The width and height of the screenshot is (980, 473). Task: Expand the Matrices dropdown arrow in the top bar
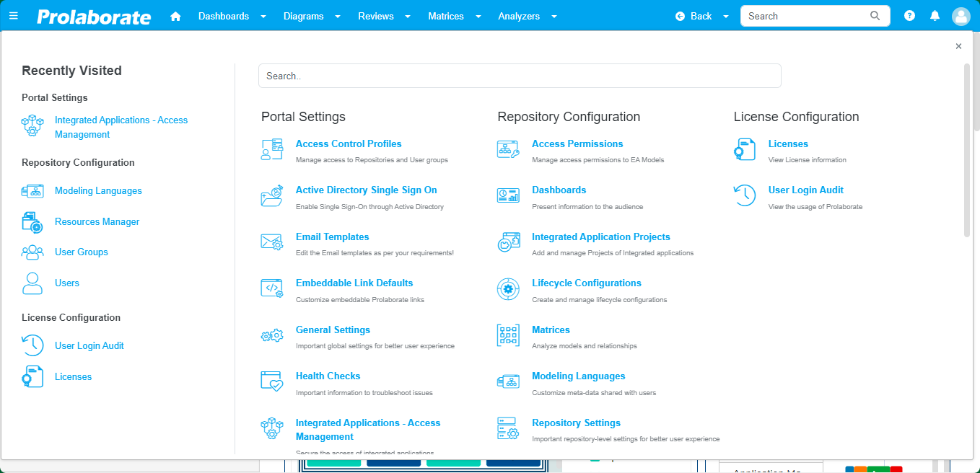(478, 17)
